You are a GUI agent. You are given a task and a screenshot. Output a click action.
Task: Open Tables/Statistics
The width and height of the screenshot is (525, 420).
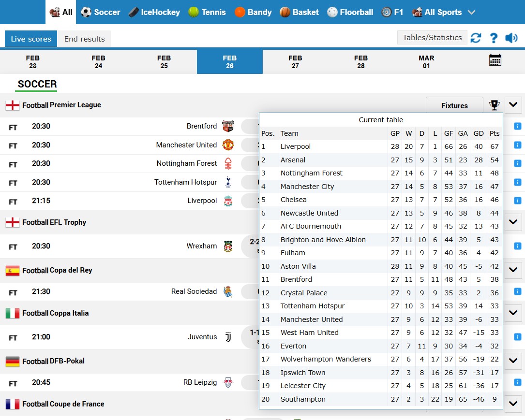coord(432,37)
